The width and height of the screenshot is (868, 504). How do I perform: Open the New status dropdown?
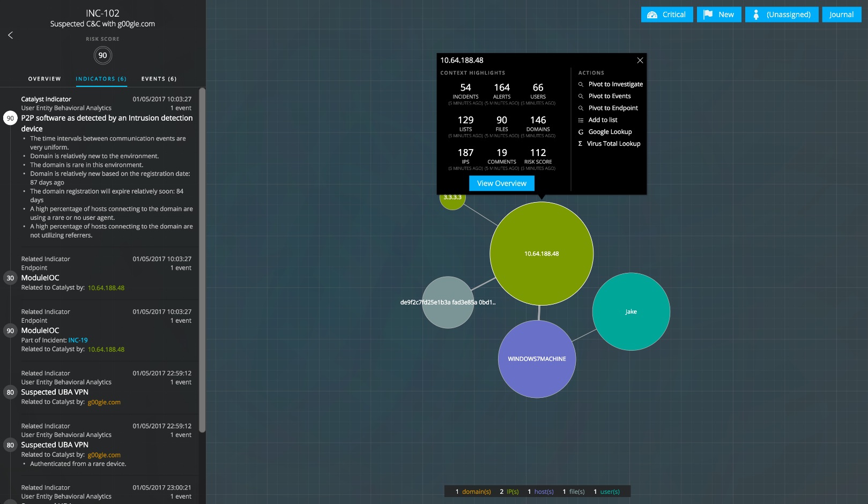click(718, 14)
